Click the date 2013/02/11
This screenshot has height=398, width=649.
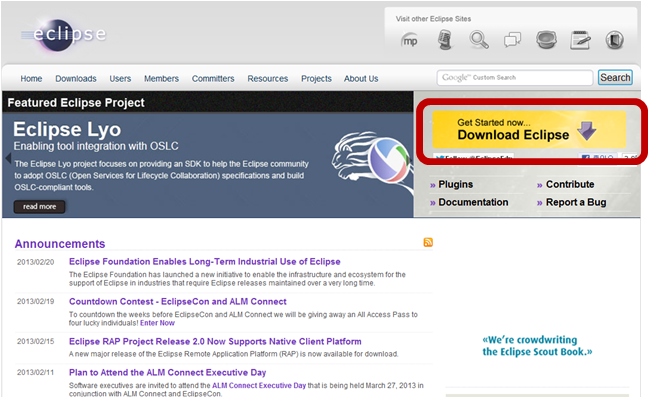click(x=35, y=373)
